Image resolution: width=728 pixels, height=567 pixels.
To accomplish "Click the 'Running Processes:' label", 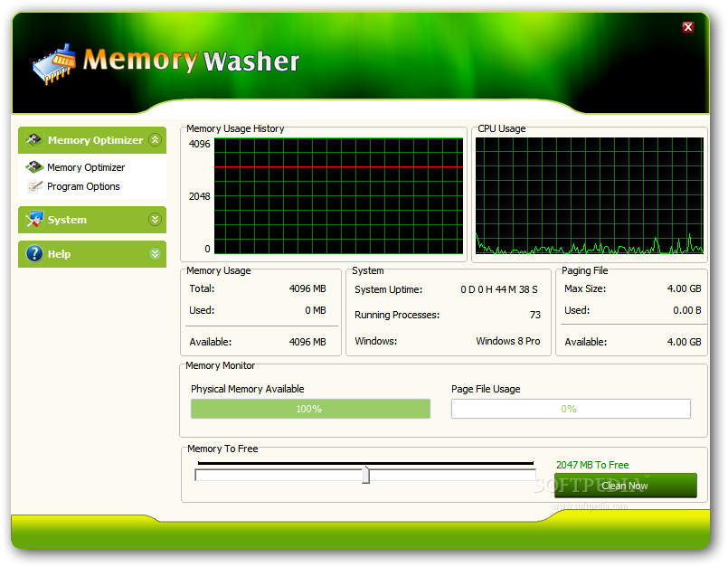I will 397,315.
